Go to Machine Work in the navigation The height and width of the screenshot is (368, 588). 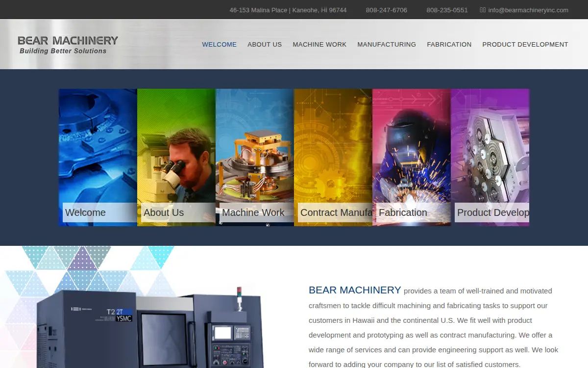tap(319, 44)
